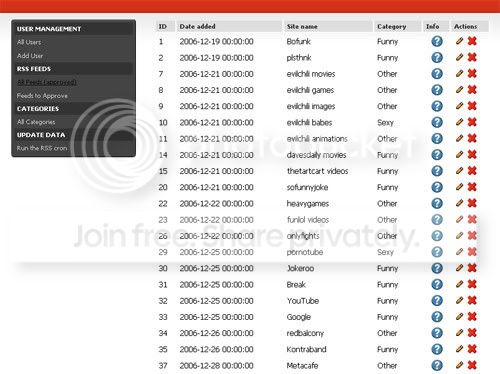Screen dimensions: 500x374
Task: Edit the Google feed entry
Action: 459,316
